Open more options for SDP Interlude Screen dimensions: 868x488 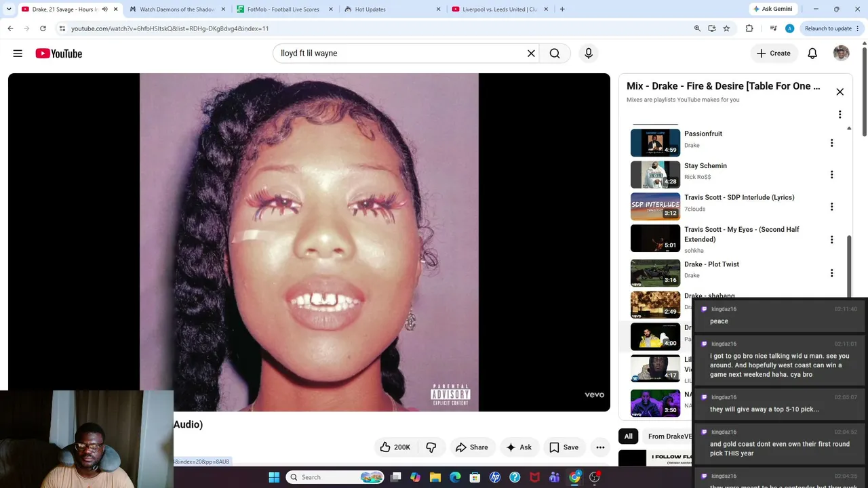pyautogui.click(x=831, y=207)
